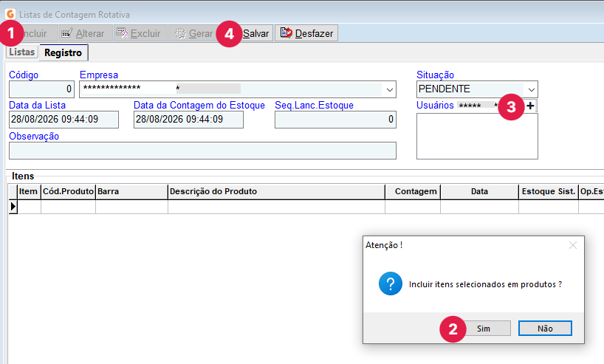
Task: Focus the Observação text field
Action: pos(202,151)
